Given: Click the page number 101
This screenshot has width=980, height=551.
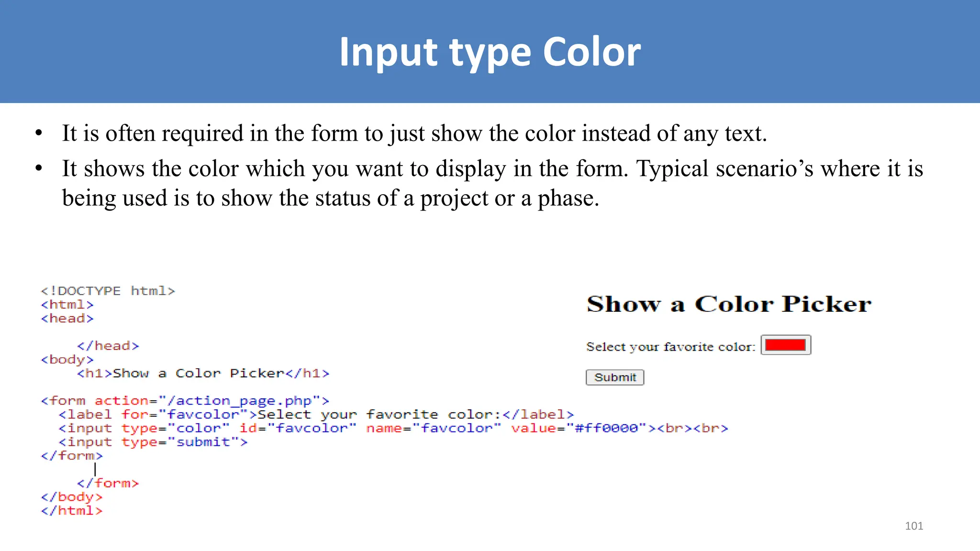Looking at the screenshot, I should click(914, 526).
